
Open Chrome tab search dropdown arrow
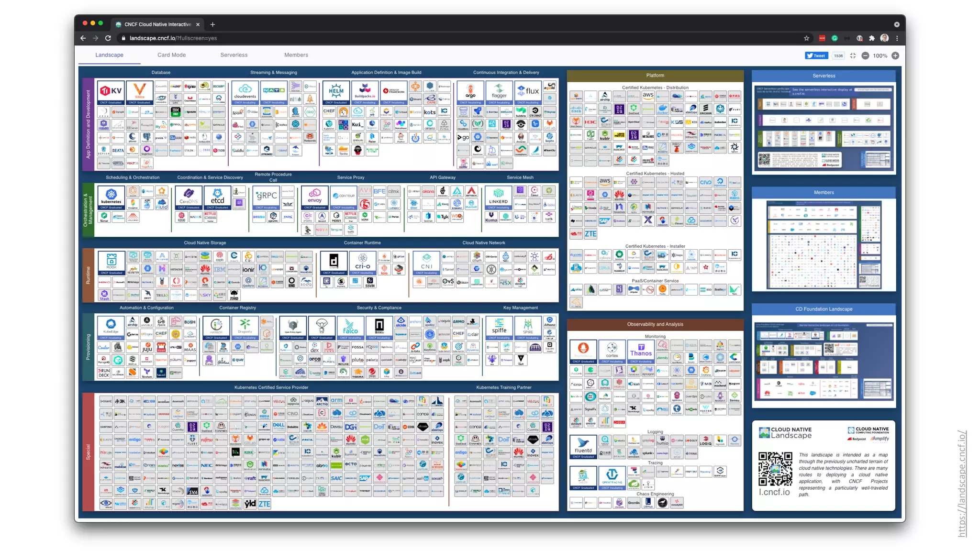896,24
